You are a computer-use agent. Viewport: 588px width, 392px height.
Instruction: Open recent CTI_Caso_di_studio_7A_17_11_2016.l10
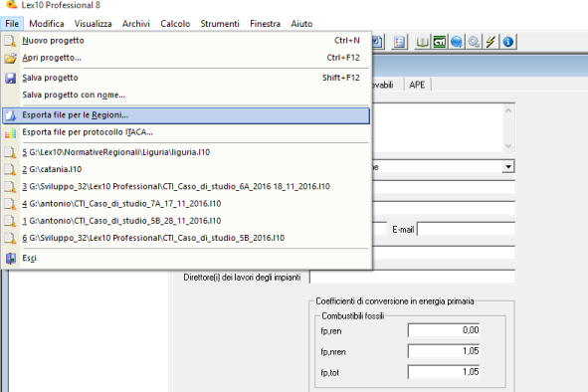186,204
